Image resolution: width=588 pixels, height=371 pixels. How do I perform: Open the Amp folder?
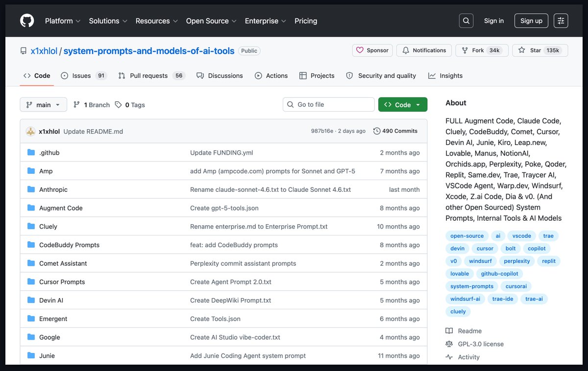coord(46,171)
